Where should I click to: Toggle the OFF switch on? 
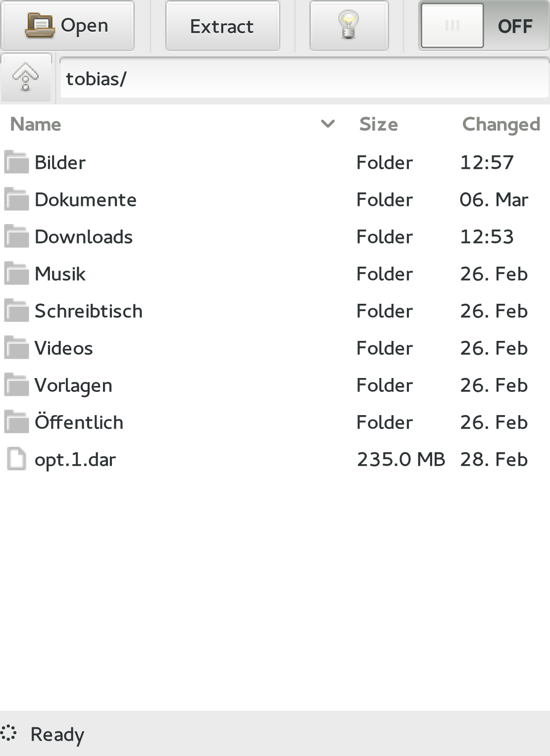484,26
